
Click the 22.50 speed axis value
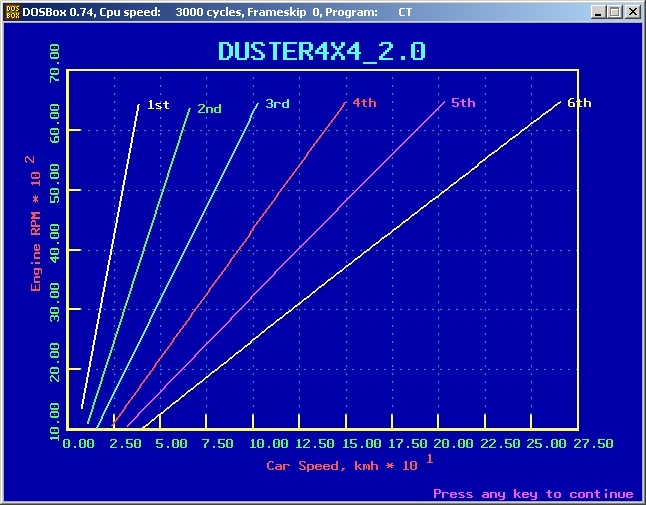click(500, 444)
